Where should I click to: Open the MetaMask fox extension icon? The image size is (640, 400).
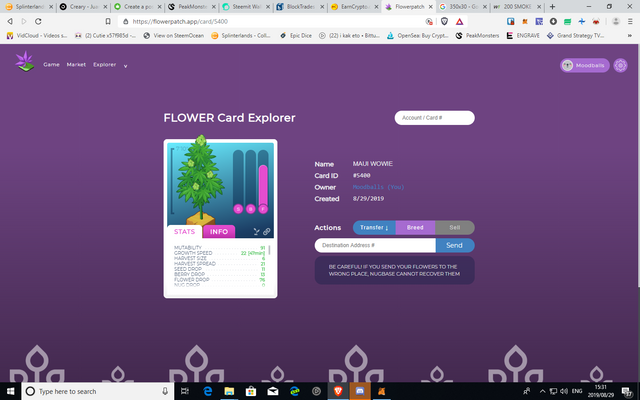pos(525,21)
